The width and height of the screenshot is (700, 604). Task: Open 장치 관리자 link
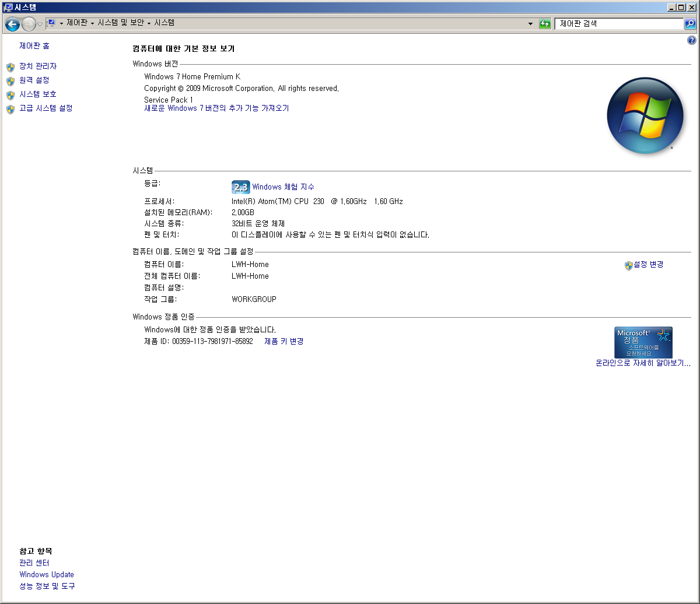38,66
